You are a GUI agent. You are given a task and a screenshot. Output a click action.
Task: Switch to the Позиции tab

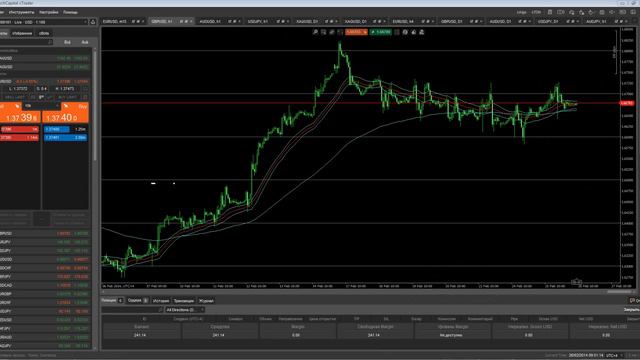(112, 300)
